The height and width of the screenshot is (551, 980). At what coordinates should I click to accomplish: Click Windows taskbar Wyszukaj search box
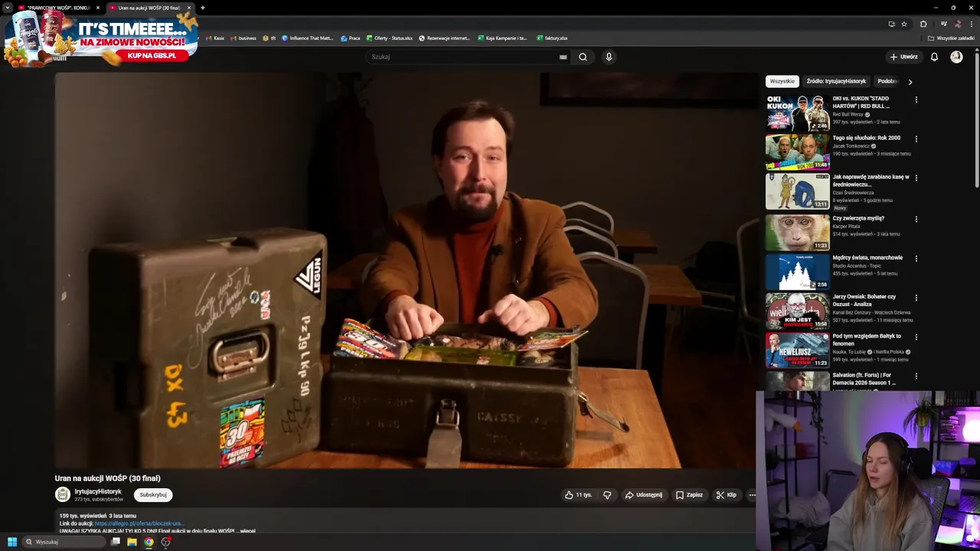[x=64, y=542]
